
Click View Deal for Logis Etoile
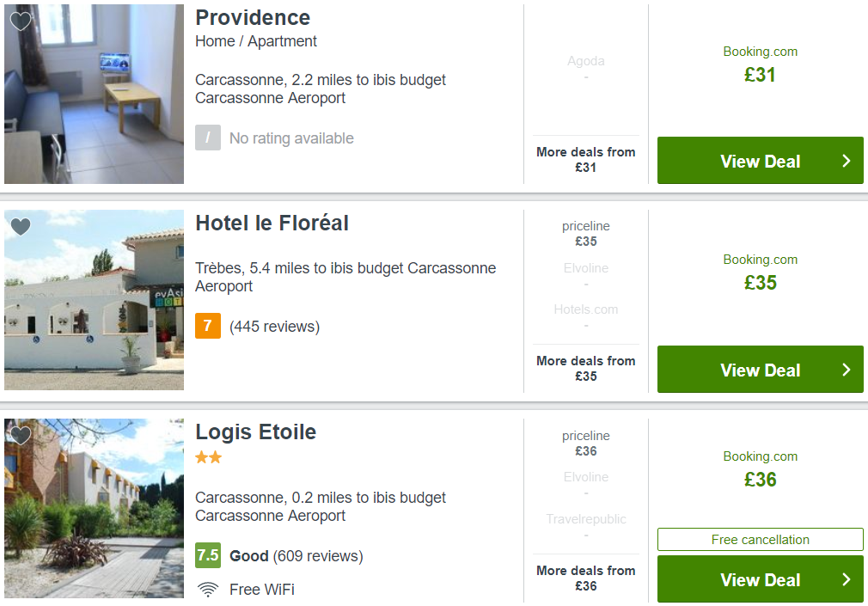pyautogui.click(x=760, y=578)
